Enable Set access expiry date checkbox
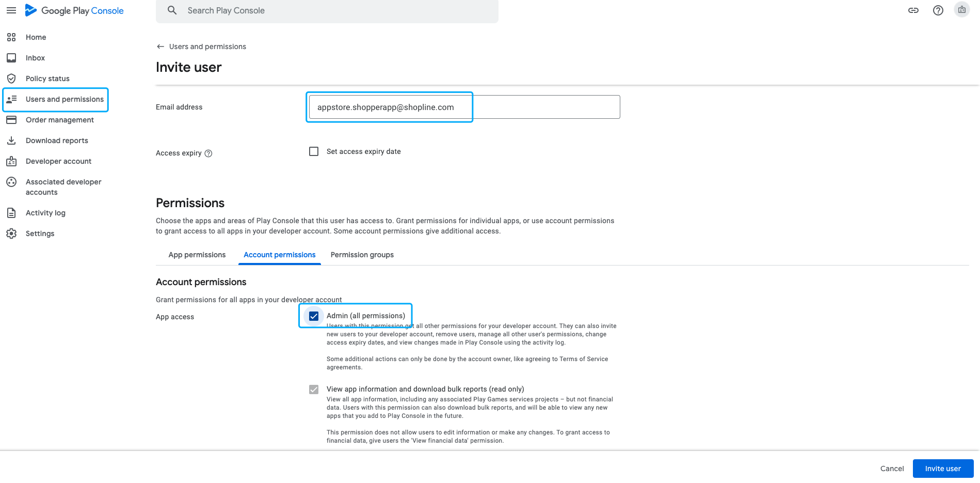This screenshot has width=980, height=483. [314, 151]
